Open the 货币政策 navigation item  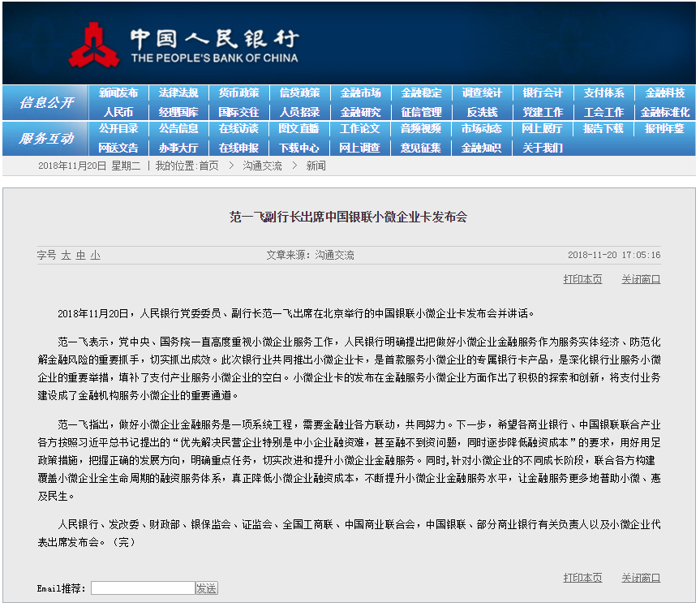238,93
